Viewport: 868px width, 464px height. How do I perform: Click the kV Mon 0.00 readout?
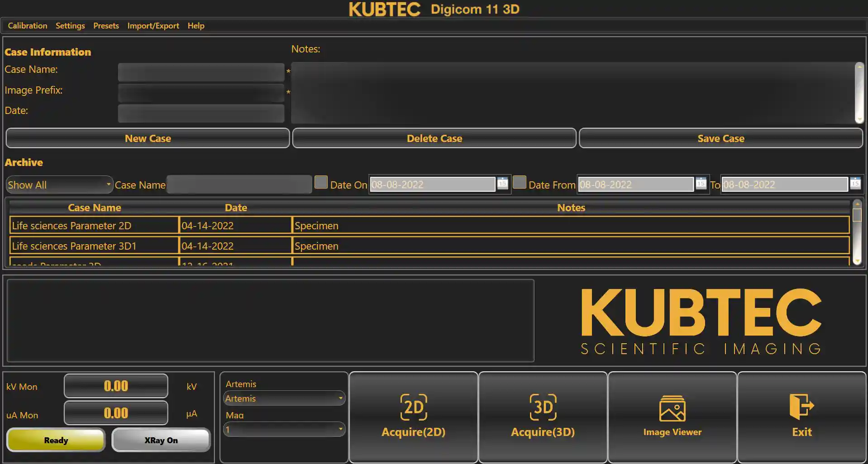[x=116, y=386]
